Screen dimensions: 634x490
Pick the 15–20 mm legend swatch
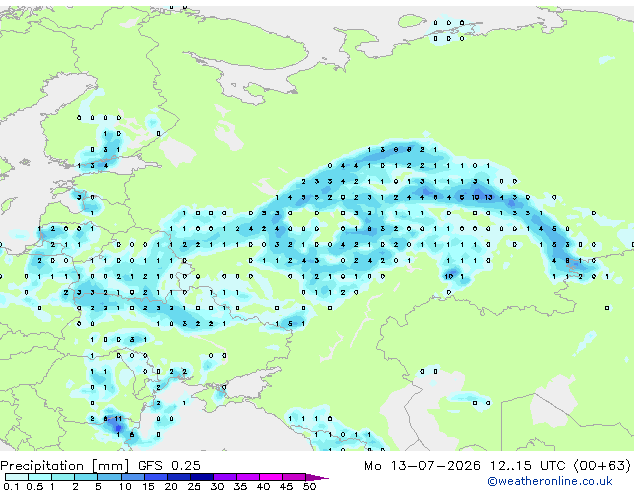tap(155, 477)
